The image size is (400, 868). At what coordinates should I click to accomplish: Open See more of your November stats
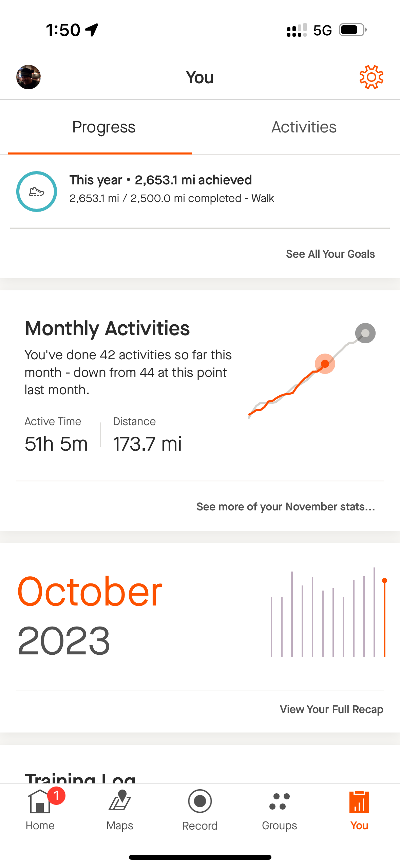click(x=285, y=507)
